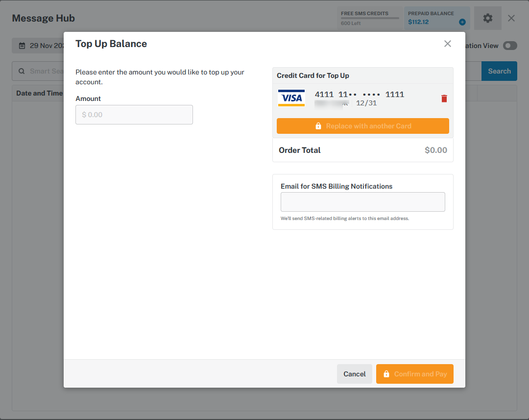
Task: Sort by the Date and Time column header
Action: click(39, 93)
